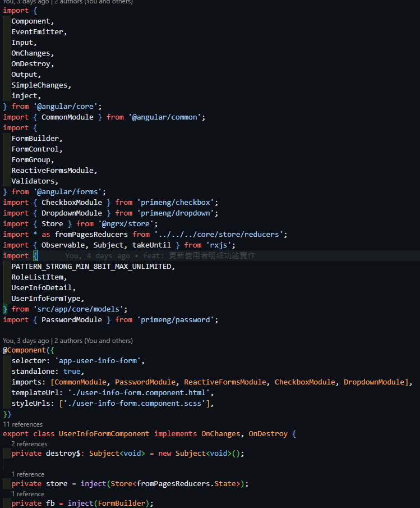420x508 pixels.
Task: Select 'FormControl' in the forms import list
Action: pyautogui.click(x=35, y=149)
